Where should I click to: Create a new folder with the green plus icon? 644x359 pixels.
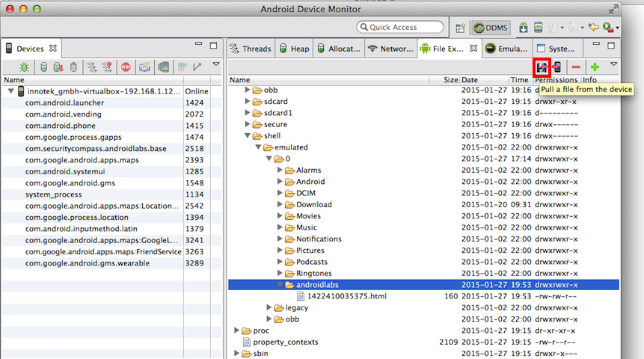[x=595, y=67]
